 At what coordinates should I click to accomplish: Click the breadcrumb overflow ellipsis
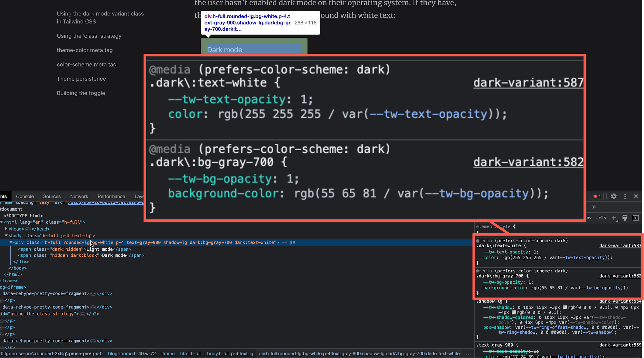[468, 353]
